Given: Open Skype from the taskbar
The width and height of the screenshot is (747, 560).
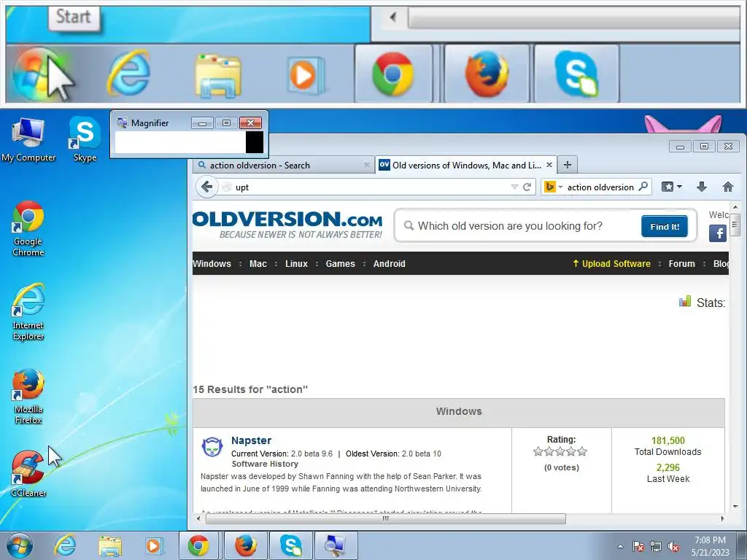Looking at the screenshot, I should [x=290, y=545].
